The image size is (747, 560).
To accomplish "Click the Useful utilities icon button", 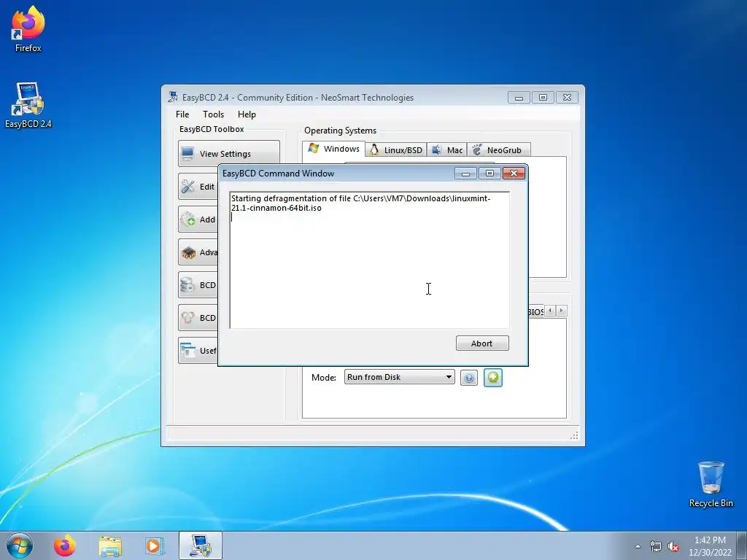I will [198, 351].
